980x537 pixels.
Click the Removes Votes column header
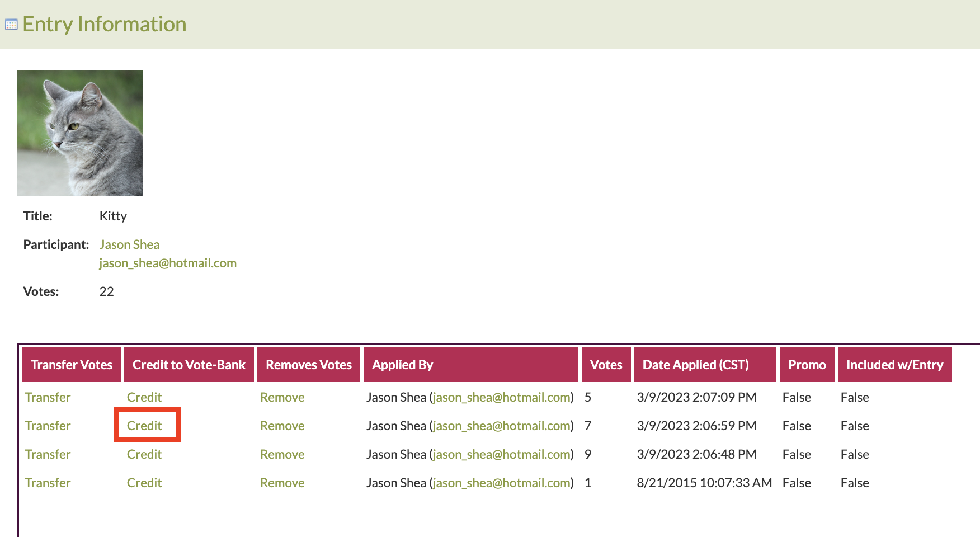[x=309, y=365]
